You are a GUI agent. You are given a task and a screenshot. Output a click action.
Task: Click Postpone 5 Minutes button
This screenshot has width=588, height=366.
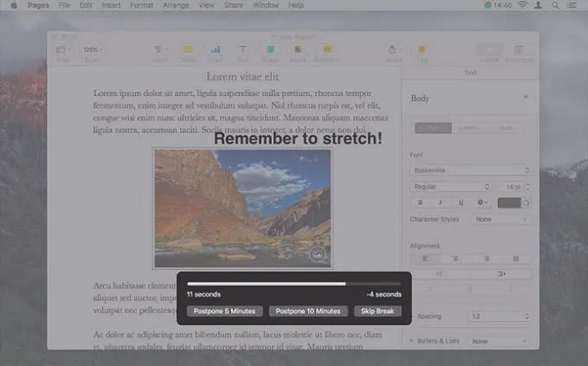click(x=223, y=311)
